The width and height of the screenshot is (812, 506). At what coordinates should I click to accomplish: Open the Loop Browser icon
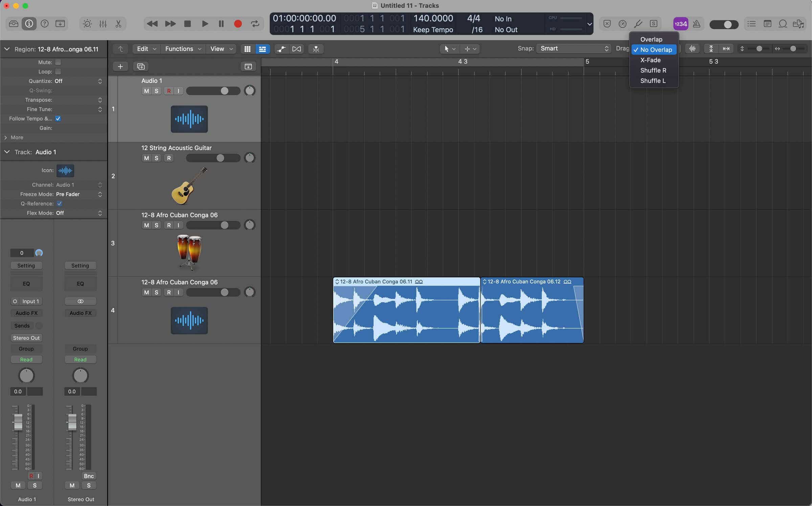(x=783, y=24)
